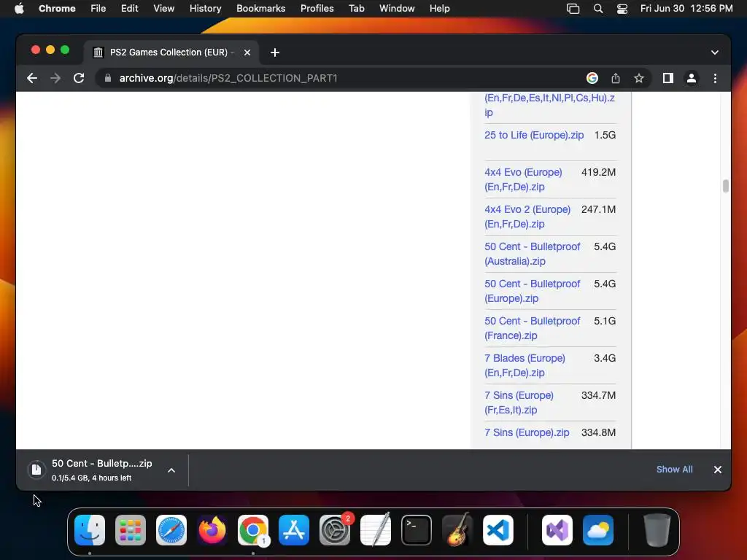Open the 25 to Life (Europe).zip link
The width and height of the screenshot is (747, 560).
[x=534, y=135]
